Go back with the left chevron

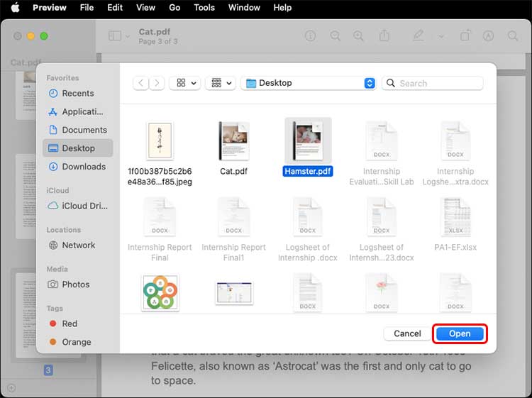point(141,83)
